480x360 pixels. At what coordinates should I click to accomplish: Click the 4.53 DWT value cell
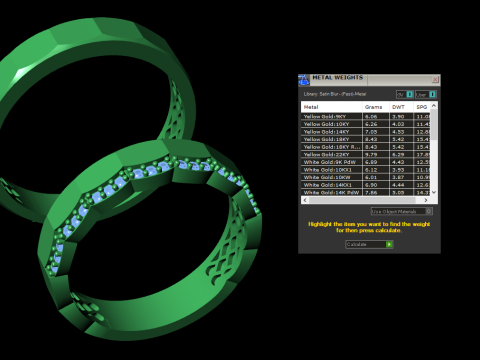point(402,132)
